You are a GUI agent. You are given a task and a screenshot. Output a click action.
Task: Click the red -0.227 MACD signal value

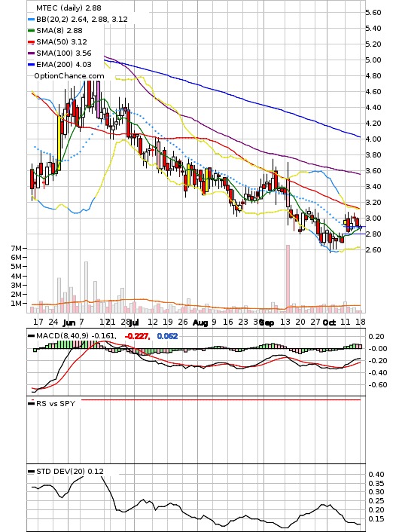[x=137, y=336]
